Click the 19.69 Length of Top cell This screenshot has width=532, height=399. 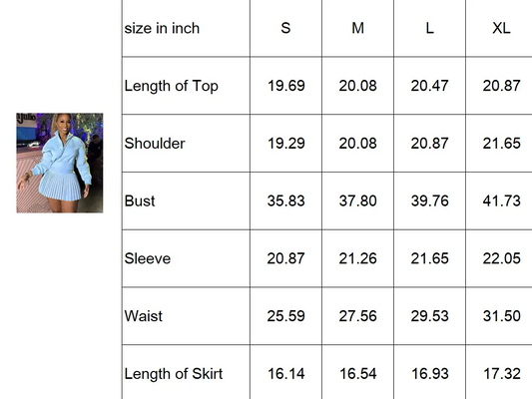pyautogui.click(x=285, y=86)
